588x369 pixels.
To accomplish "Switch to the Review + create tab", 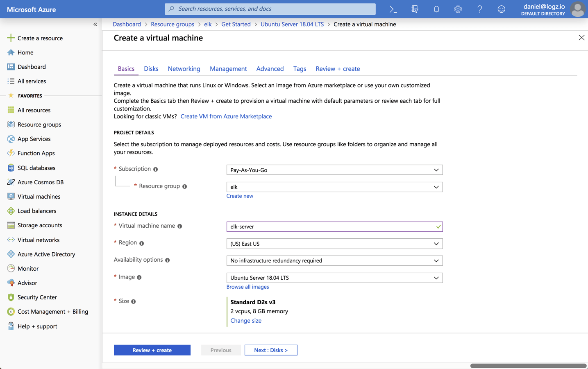I will (x=338, y=69).
